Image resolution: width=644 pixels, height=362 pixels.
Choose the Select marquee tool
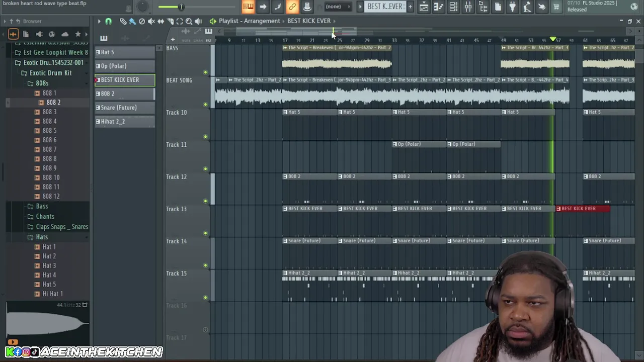(180, 21)
